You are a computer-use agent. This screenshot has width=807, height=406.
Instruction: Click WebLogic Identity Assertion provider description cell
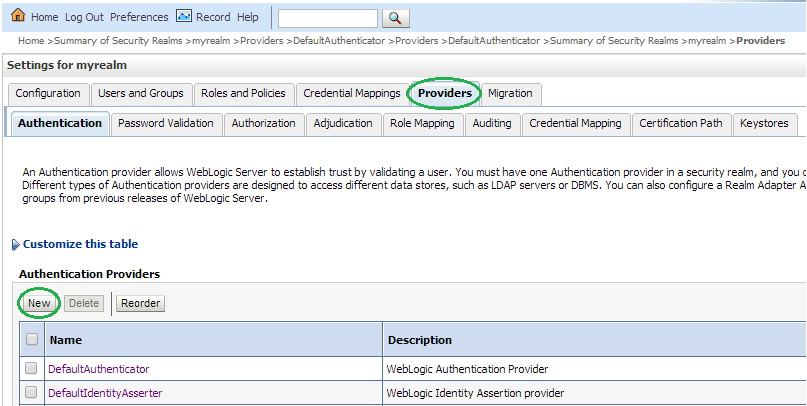tap(475, 393)
